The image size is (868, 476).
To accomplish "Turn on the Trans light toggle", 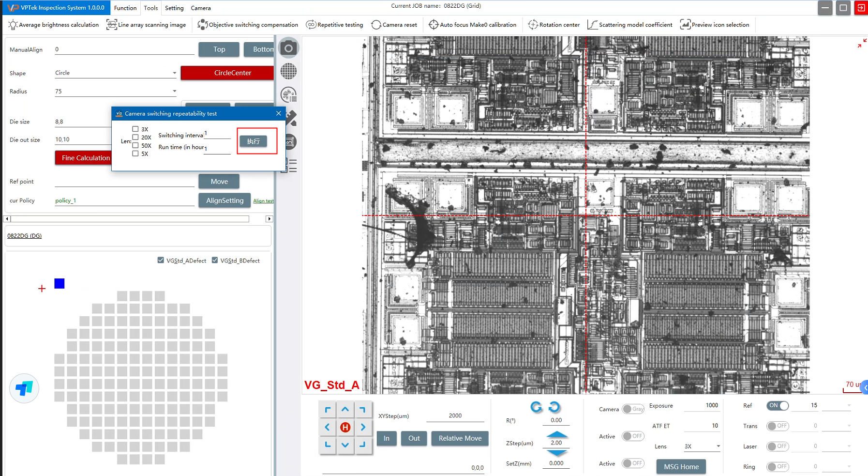I will coord(778,426).
